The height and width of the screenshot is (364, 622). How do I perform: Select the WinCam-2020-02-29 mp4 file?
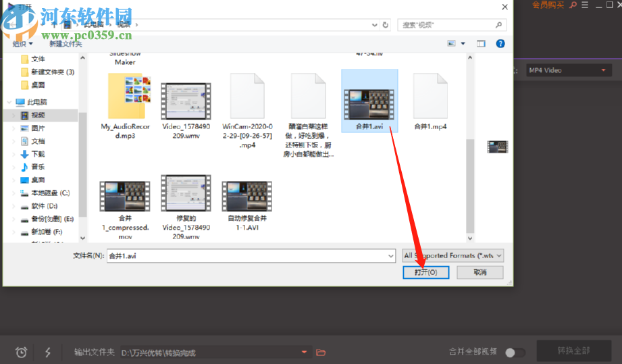coord(248,110)
